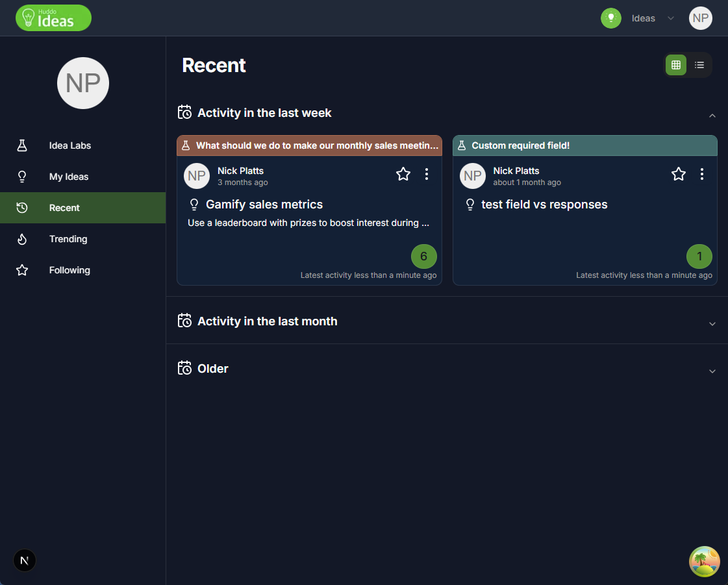Click the Huddo Ideas logo
Viewport: 728px width, 585px height.
[53, 18]
